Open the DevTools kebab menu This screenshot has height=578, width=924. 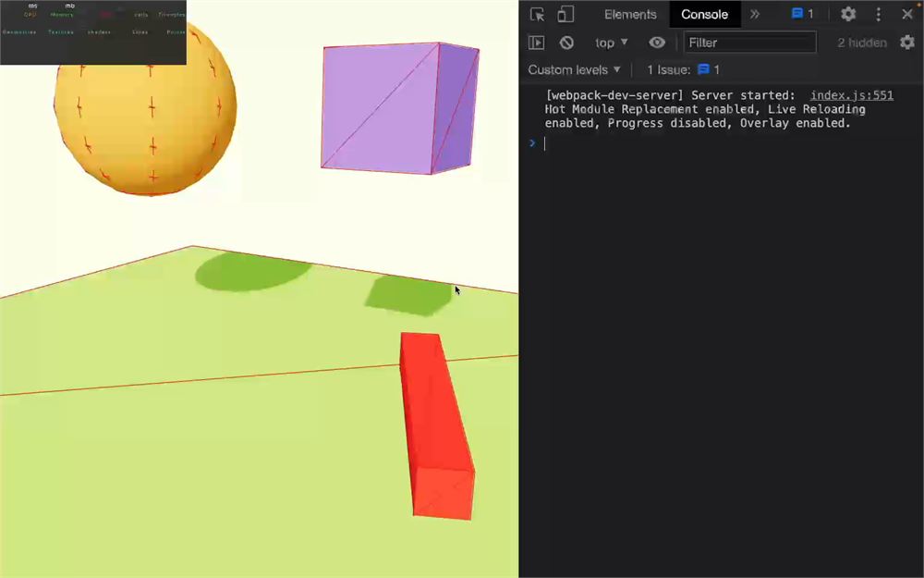[x=878, y=14]
